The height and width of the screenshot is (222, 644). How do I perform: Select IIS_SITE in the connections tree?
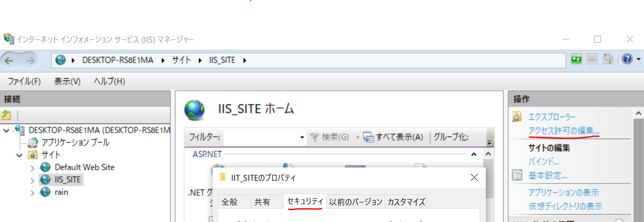pyautogui.click(x=68, y=179)
